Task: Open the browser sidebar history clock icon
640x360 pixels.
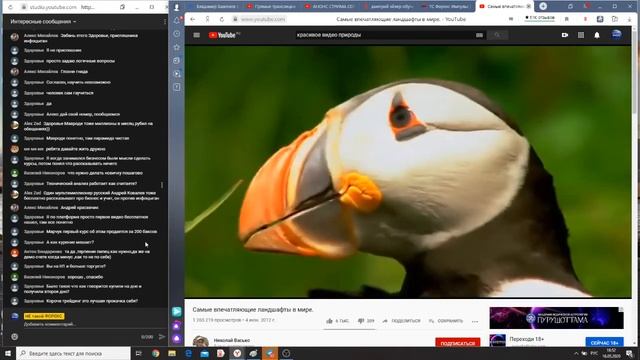Action: pos(177,33)
